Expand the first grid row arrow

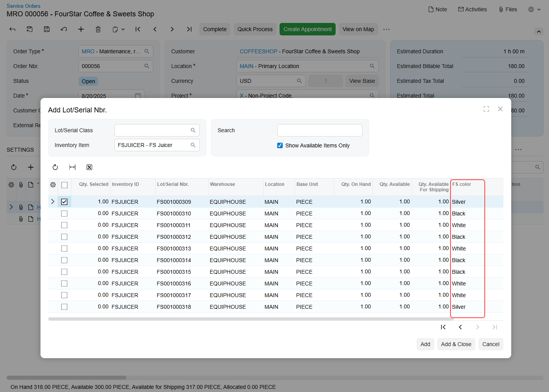tap(53, 201)
